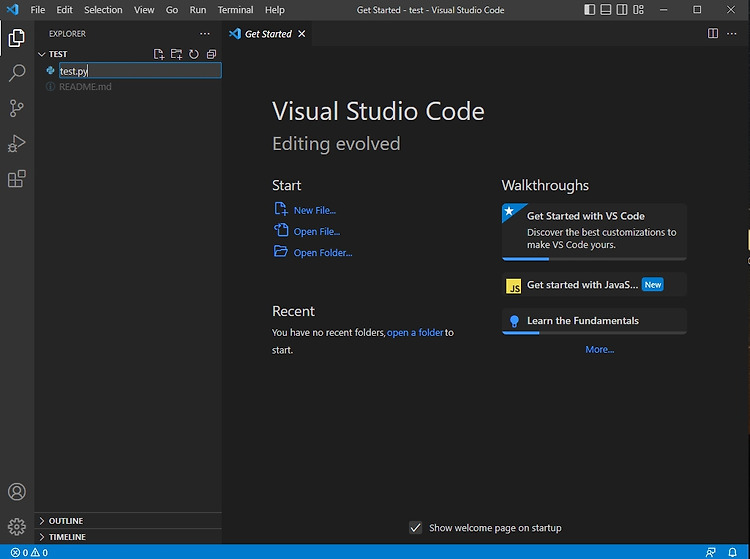750x559 pixels.
Task: Select README.md in the file tree
Action: 128,87
